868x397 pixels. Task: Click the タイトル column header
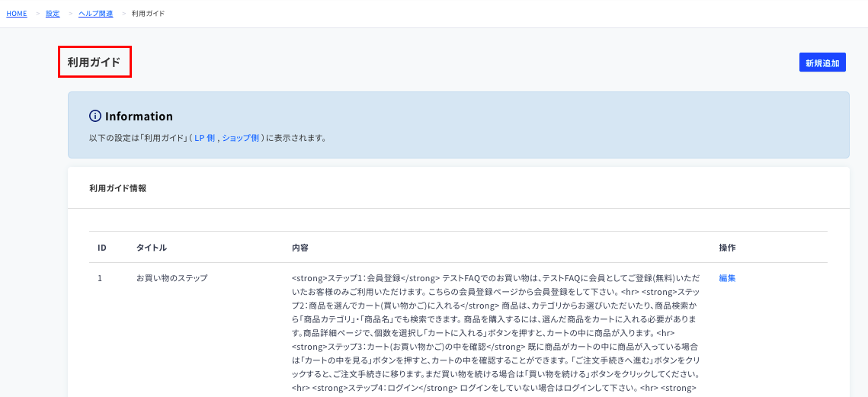pos(152,248)
